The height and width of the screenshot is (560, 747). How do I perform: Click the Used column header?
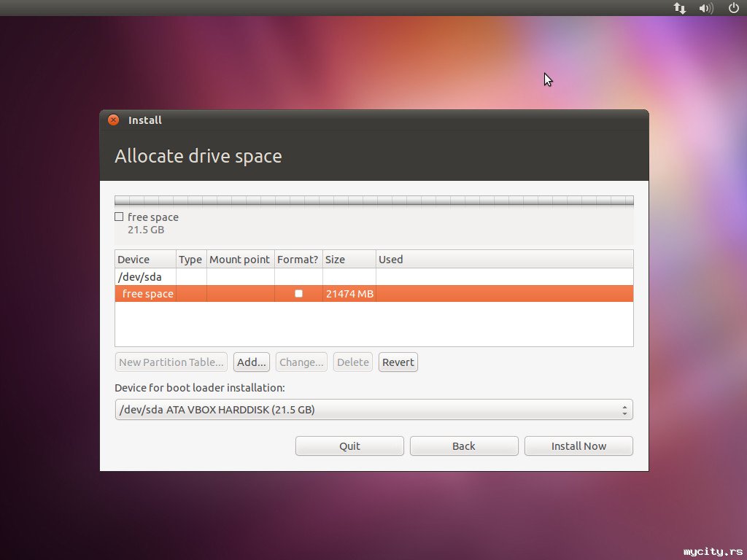[x=505, y=259]
